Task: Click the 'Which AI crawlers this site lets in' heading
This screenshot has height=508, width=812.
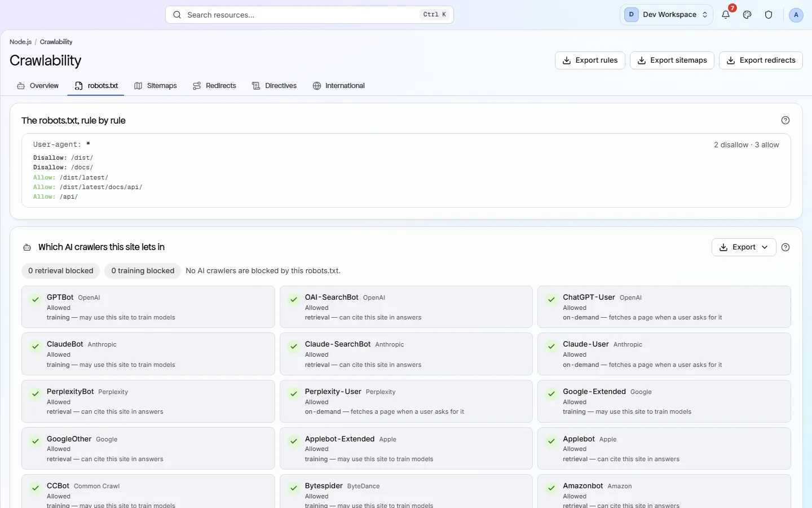Action: click(101, 247)
